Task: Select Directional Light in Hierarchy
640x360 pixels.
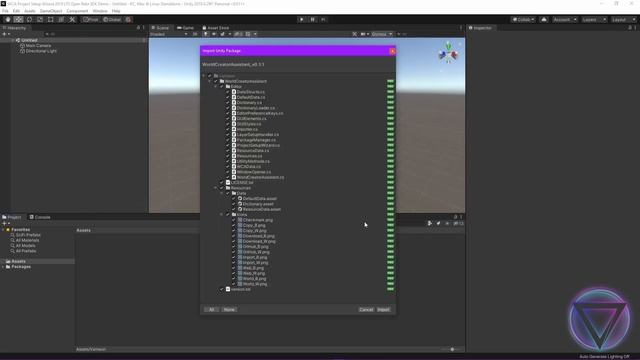Action: click(x=41, y=51)
